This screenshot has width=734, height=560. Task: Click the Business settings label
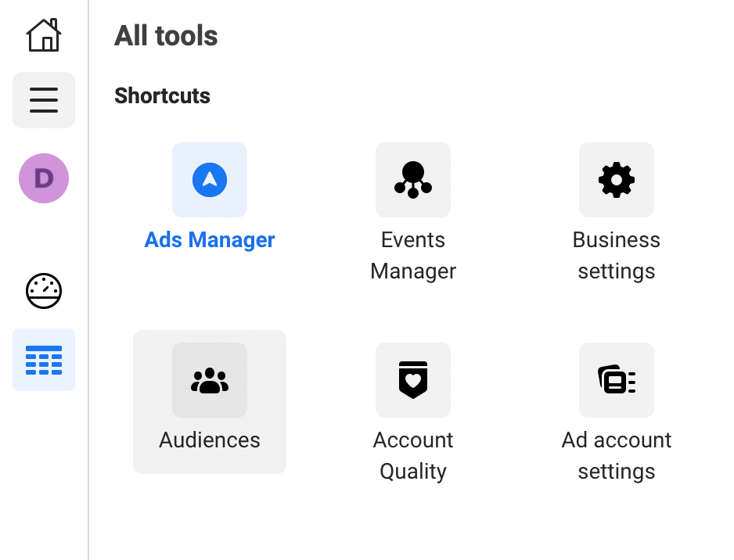tap(617, 256)
